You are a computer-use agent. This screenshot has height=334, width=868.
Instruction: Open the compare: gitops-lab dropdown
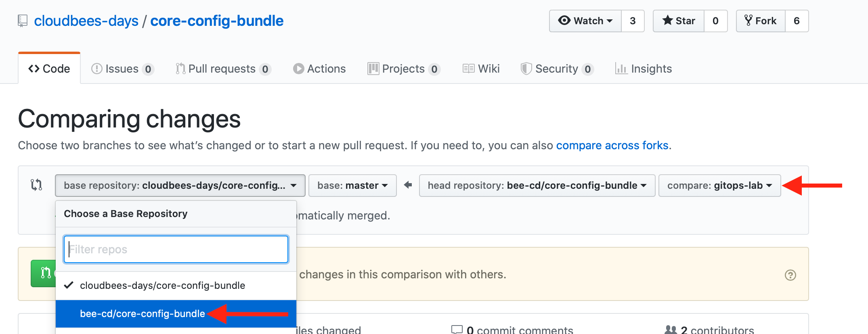coord(719,186)
